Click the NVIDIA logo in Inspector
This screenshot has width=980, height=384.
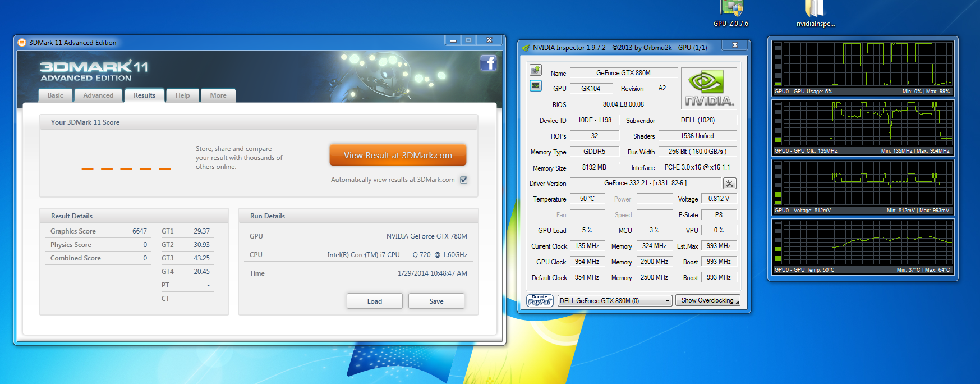point(709,88)
